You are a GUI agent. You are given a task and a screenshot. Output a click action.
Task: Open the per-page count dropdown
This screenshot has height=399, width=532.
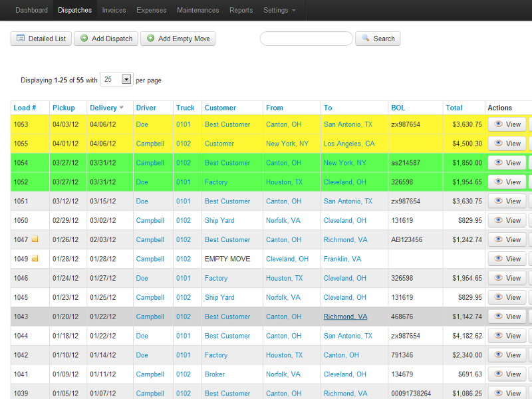(x=126, y=79)
